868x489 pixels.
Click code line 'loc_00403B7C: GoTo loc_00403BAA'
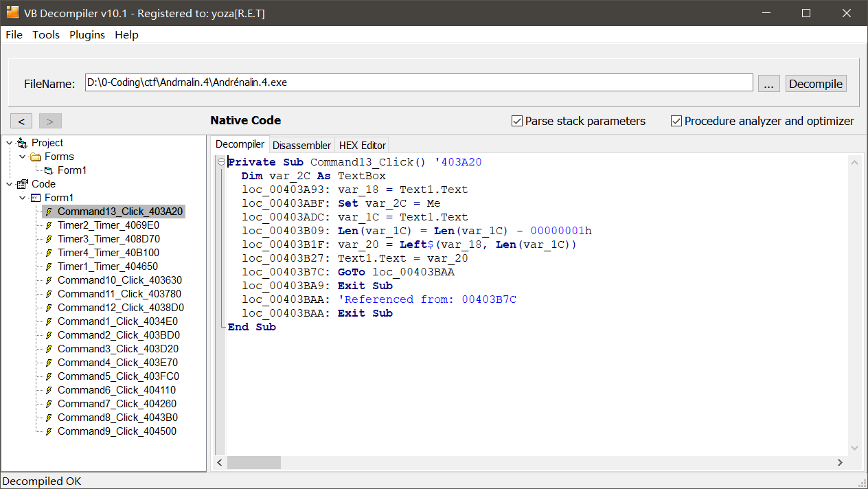(x=348, y=272)
